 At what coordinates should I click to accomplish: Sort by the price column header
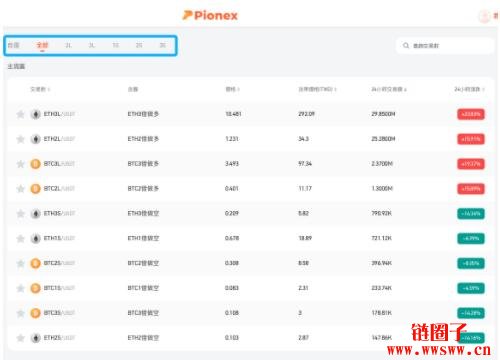pos(232,89)
